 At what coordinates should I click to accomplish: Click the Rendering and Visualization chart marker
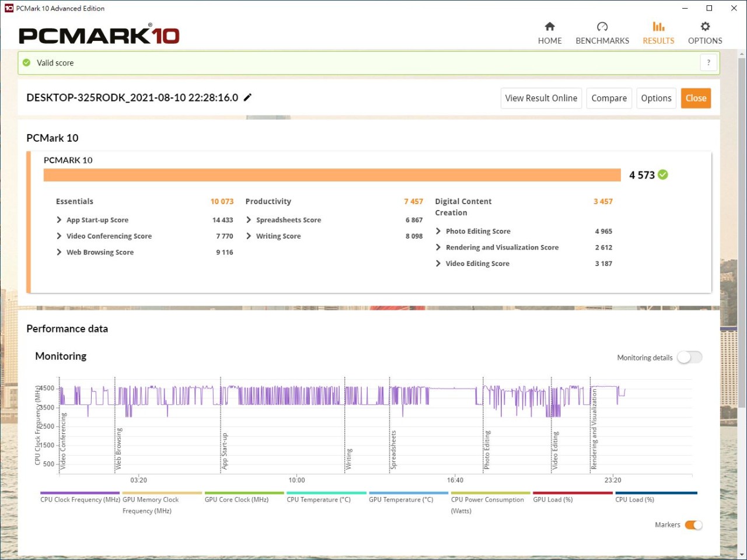click(594, 429)
